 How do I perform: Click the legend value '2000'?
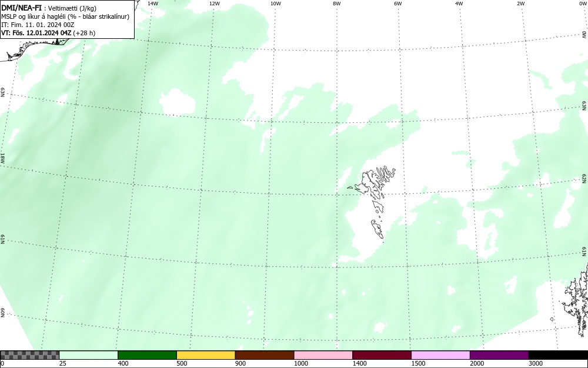[477, 363]
